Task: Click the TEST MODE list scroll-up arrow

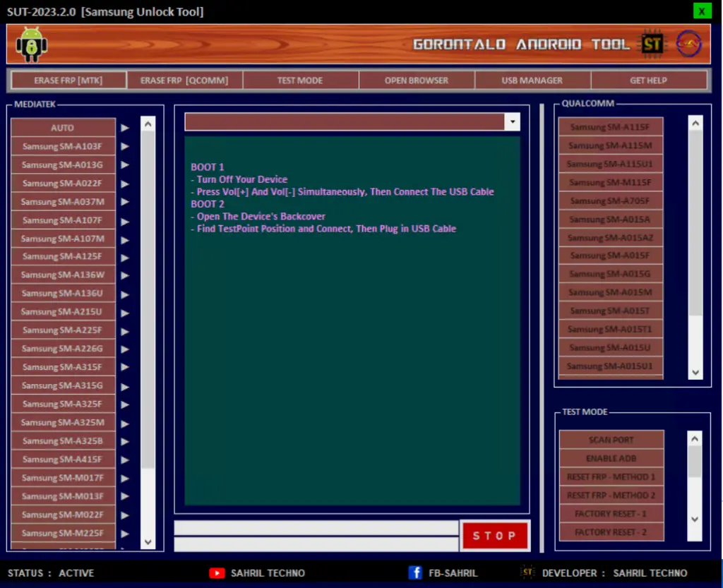Action: [695, 438]
